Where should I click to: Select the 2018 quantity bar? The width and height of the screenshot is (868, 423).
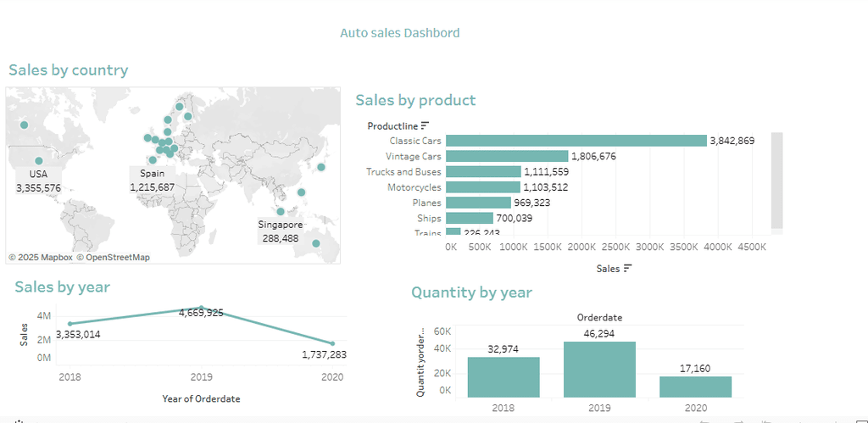tap(504, 376)
